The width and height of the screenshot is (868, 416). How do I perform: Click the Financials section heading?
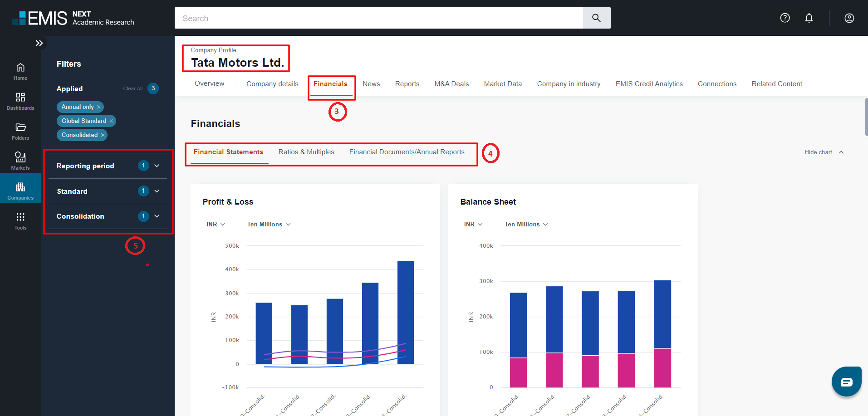[x=216, y=123]
